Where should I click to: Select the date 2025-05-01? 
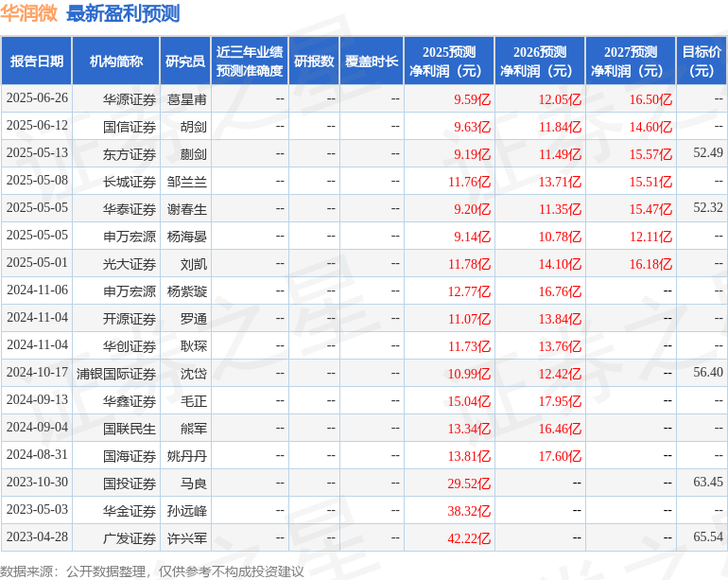click(37, 263)
